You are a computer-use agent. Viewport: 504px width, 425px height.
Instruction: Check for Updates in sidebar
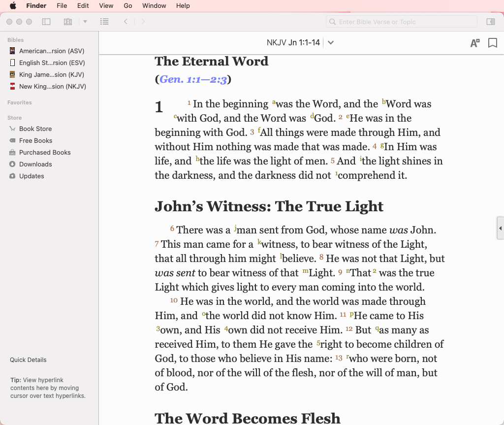coord(31,176)
